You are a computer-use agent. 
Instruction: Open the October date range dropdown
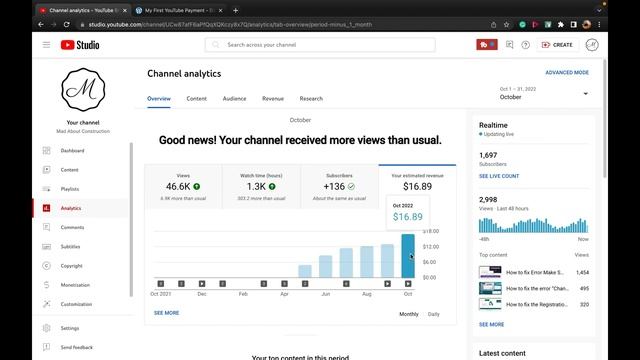(x=544, y=93)
